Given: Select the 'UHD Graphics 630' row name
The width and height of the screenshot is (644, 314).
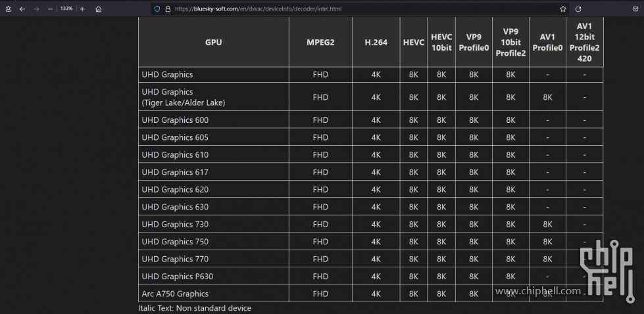Looking at the screenshot, I should [175, 207].
